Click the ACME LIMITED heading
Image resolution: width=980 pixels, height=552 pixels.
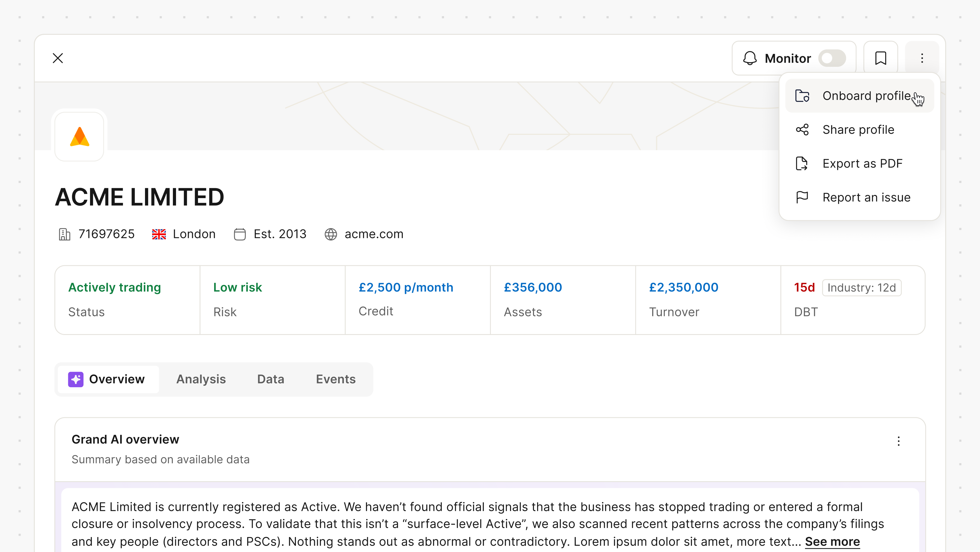[140, 197]
